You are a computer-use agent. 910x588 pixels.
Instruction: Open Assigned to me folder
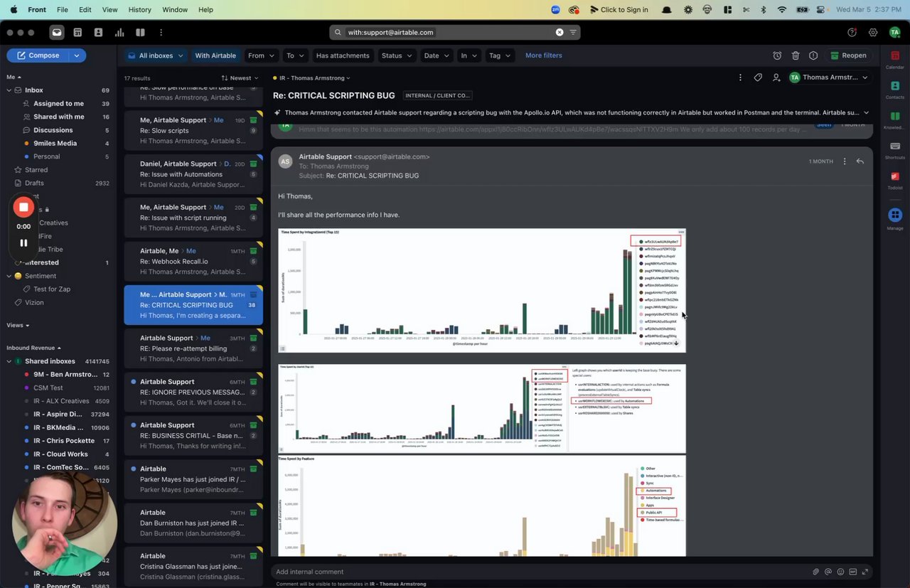click(x=58, y=104)
